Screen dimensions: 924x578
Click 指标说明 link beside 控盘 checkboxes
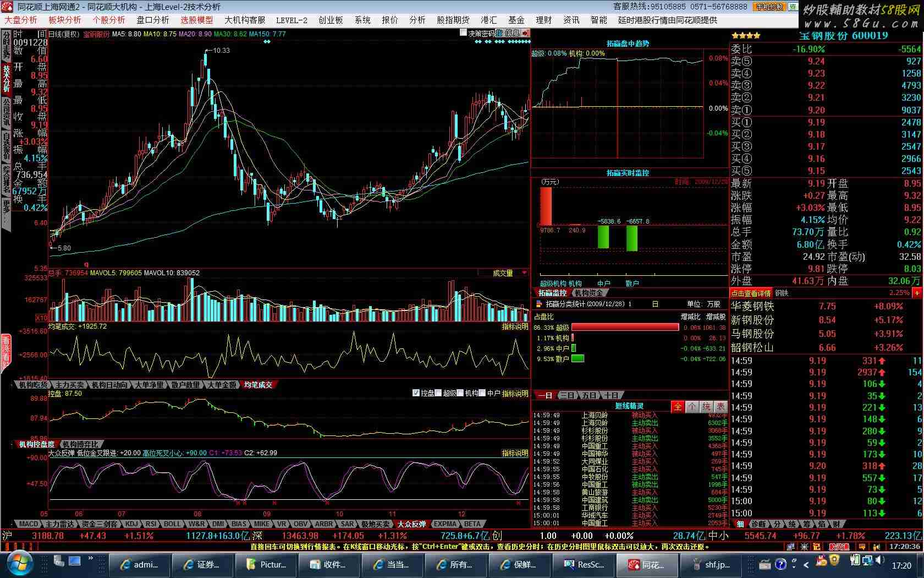click(x=515, y=394)
